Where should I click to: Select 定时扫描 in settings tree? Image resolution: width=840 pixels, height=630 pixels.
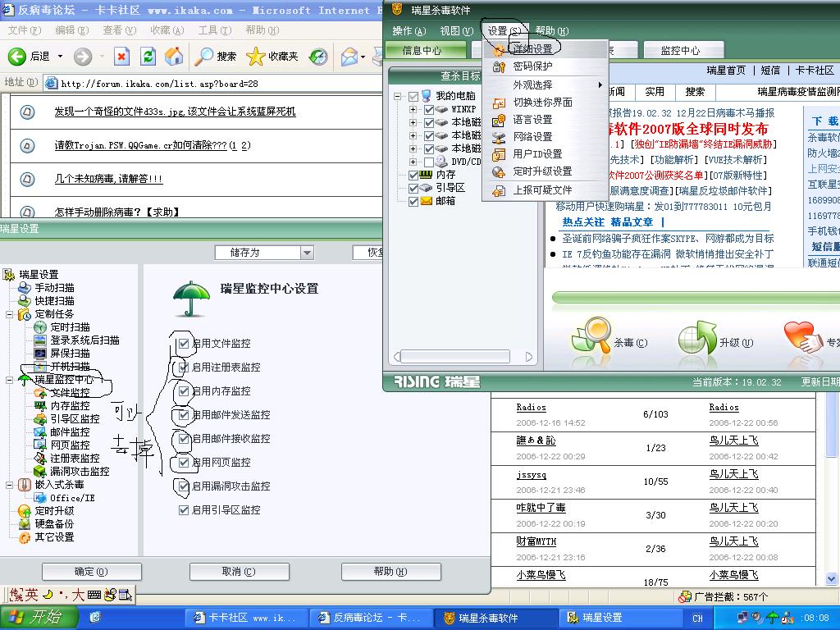[x=70, y=326]
